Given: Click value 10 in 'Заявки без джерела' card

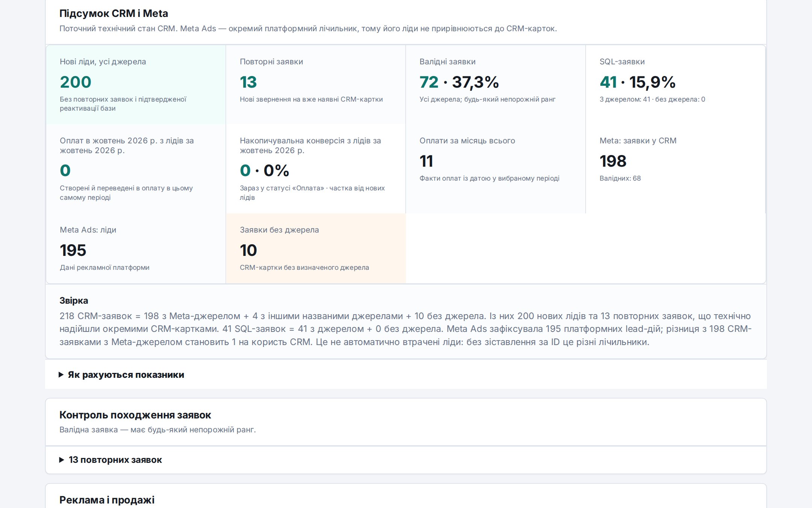Looking at the screenshot, I should [x=248, y=250].
